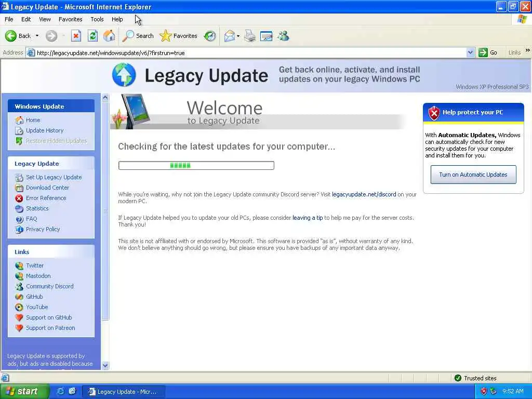
Task: Click the Twitter link icon
Action: pos(19,265)
